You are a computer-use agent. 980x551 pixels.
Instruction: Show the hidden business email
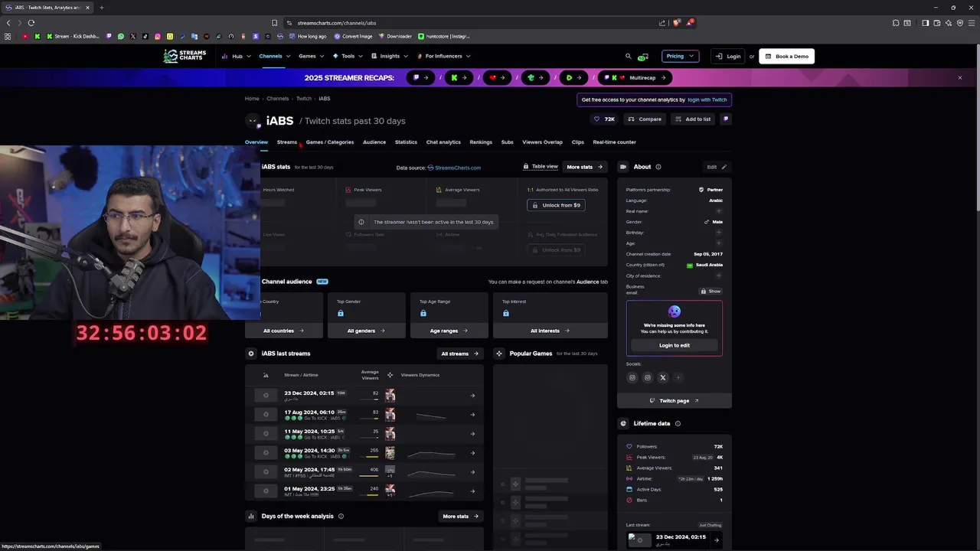pos(710,292)
